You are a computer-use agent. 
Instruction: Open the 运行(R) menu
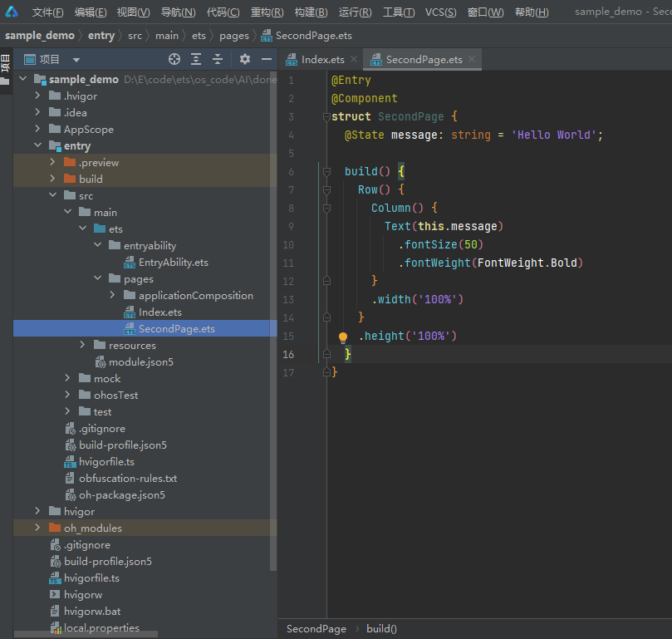coord(356,12)
